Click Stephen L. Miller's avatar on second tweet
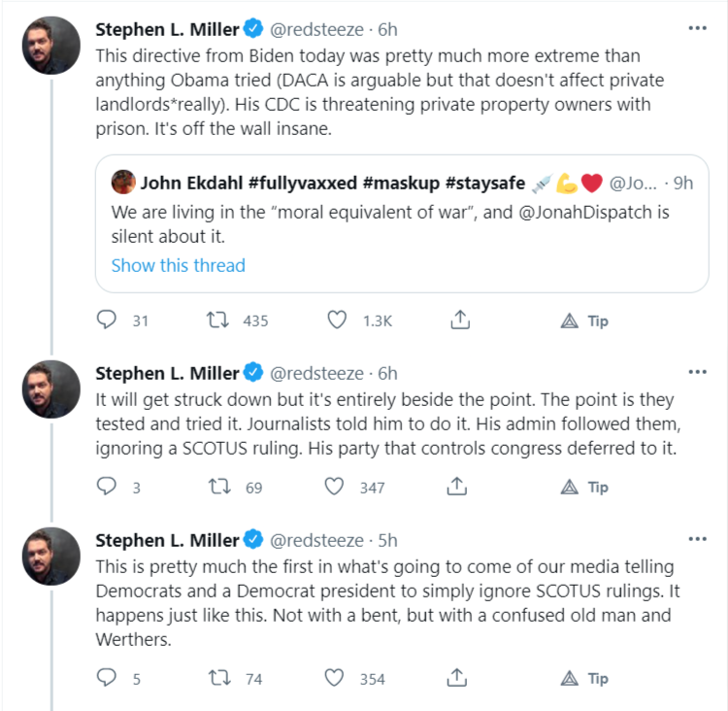The image size is (728, 711). [x=50, y=389]
